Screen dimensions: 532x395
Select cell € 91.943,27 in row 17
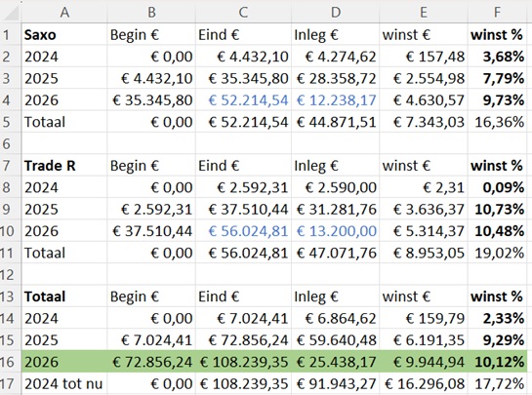(x=335, y=384)
